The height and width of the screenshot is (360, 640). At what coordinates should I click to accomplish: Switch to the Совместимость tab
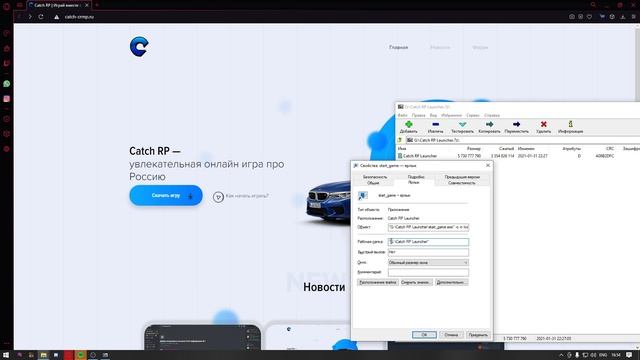pos(462,183)
